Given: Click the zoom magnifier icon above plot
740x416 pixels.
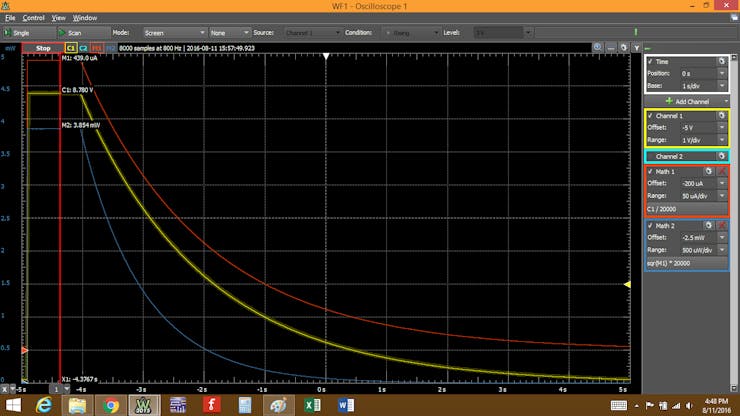Looking at the screenshot, I should (597, 48).
